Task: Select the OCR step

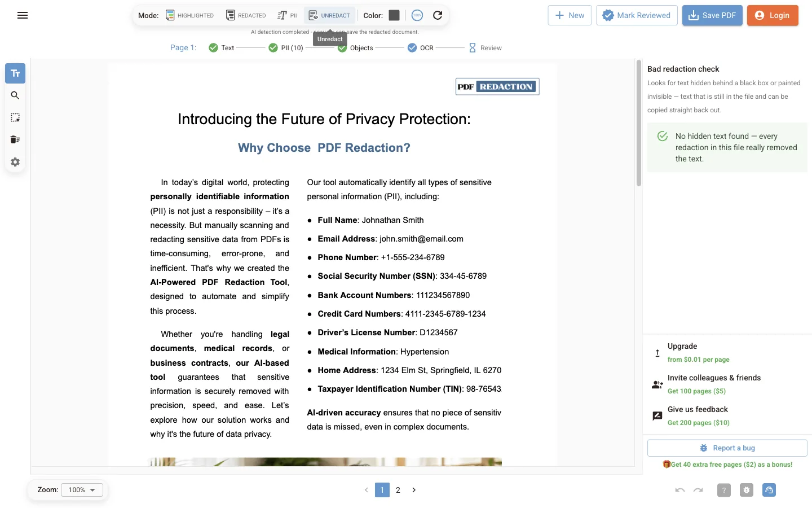Action: tap(421, 48)
